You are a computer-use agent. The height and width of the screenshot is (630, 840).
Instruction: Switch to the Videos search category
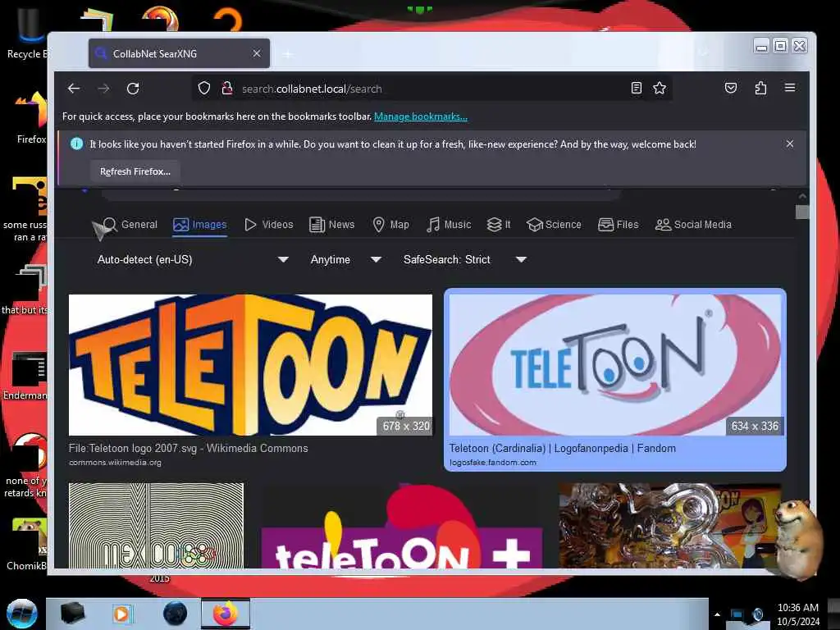[x=269, y=225]
